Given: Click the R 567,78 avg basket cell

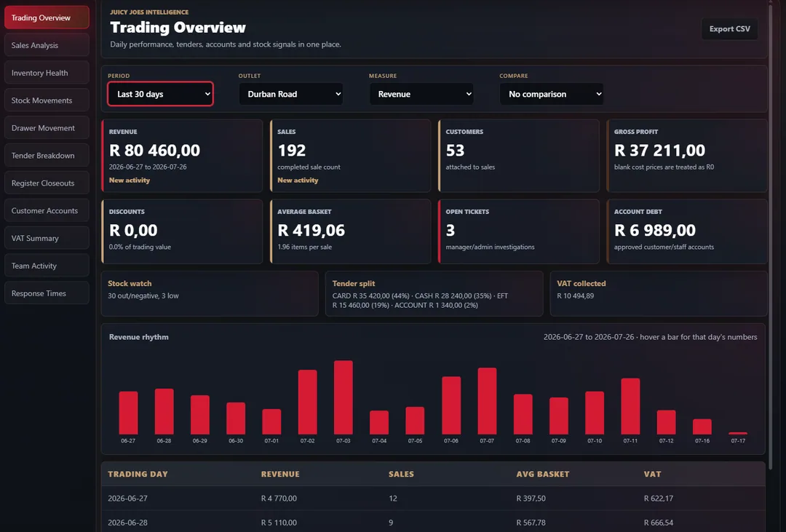Looking at the screenshot, I should pyautogui.click(x=531, y=523).
